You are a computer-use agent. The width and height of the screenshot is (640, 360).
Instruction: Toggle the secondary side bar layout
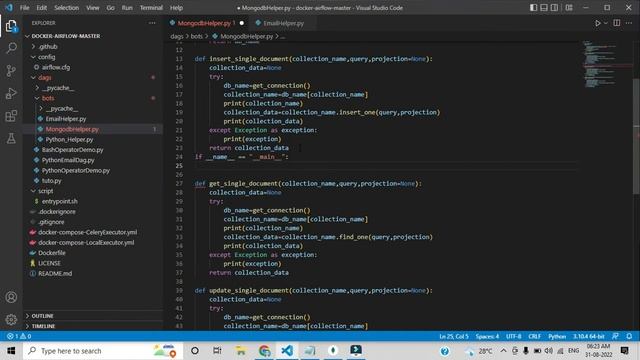pyautogui.click(x=554, y=8)
